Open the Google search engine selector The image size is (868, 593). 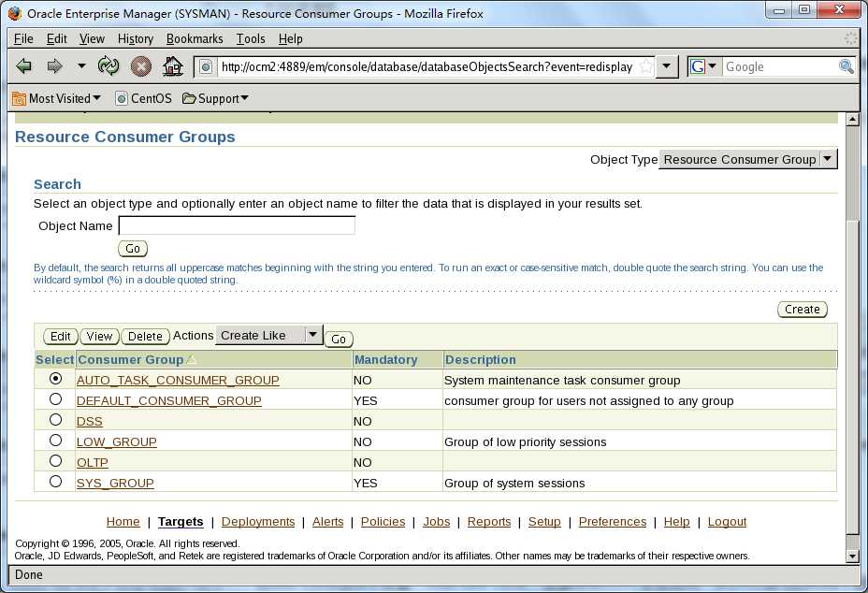tap(703, 66)
